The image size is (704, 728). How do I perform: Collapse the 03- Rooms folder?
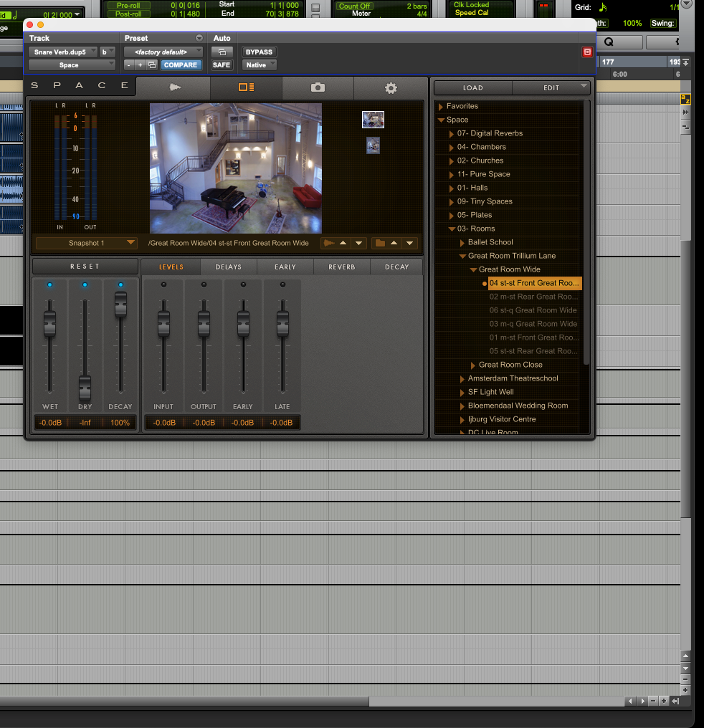click(452, 229)
